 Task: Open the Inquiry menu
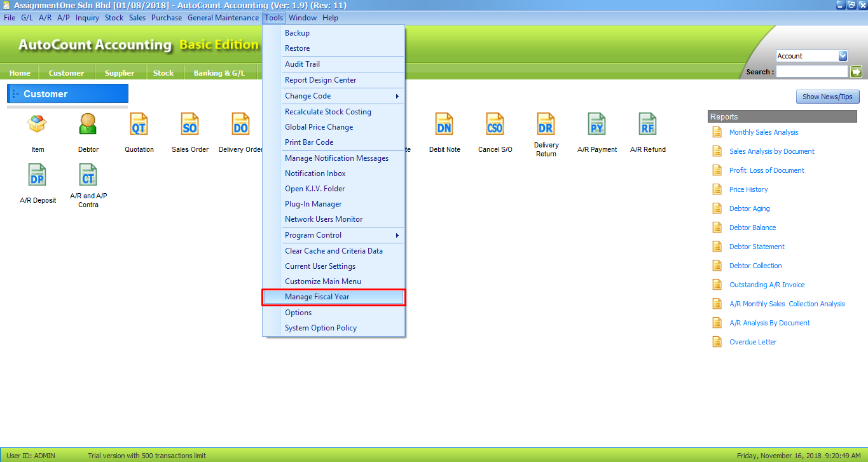pos(87,18)
